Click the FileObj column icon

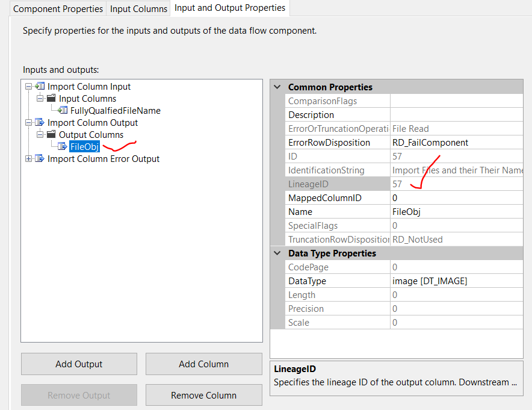62,146
